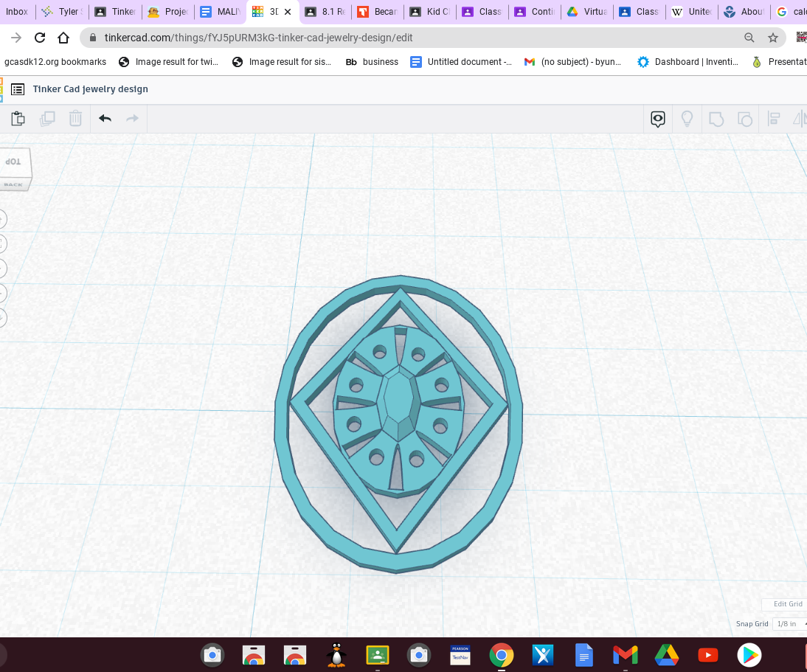Viewport: 807px width, 672px height.
Task: Switch to the Gmail inbox browser tab
Action: tap(18, 11)
